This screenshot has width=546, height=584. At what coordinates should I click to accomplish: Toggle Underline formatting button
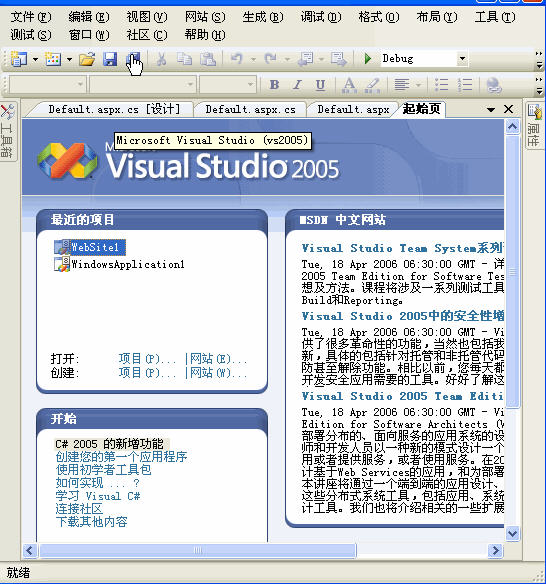tap(320, 85)
